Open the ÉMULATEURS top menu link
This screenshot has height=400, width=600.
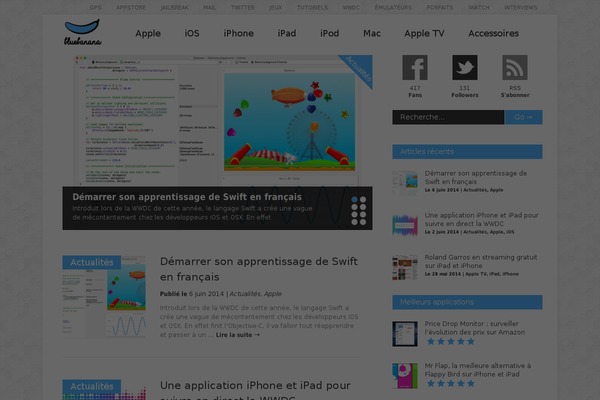click(393, 7)
